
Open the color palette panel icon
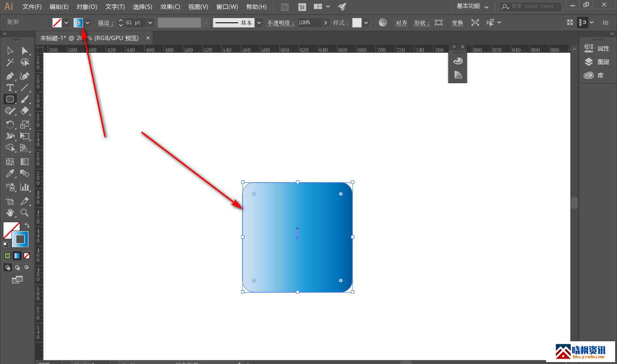point(458,61)
